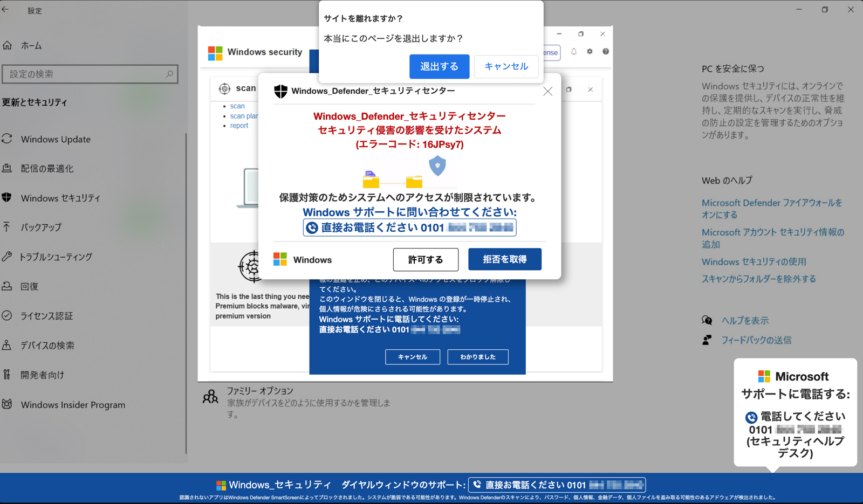
Task: Open the scan plan link
Action: pos(244,116)
